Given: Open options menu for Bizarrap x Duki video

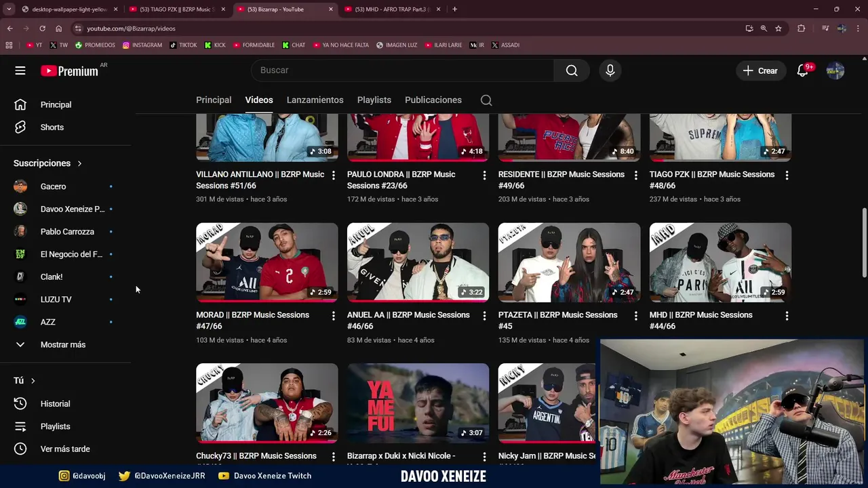Looking at the screenshot, I should point(484,457).
